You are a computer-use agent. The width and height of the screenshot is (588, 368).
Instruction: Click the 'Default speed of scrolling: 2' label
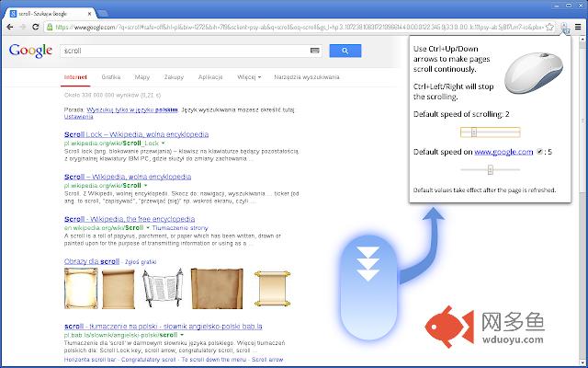(461, 114)
